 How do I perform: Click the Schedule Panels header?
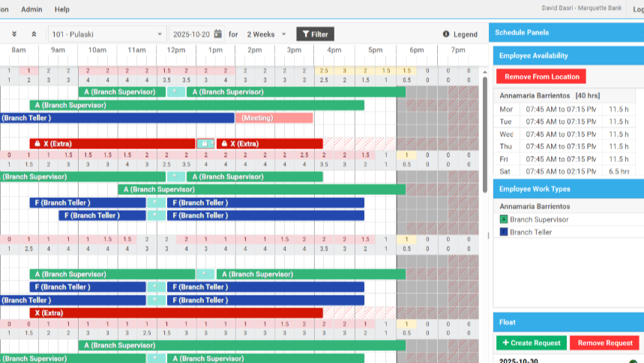(x=566, y=32)
